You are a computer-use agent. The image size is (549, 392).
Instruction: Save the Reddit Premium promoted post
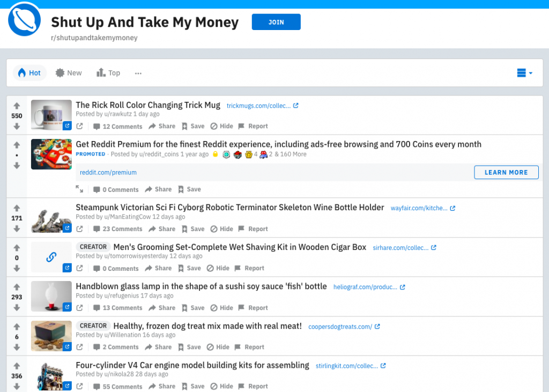click(189, 189)
